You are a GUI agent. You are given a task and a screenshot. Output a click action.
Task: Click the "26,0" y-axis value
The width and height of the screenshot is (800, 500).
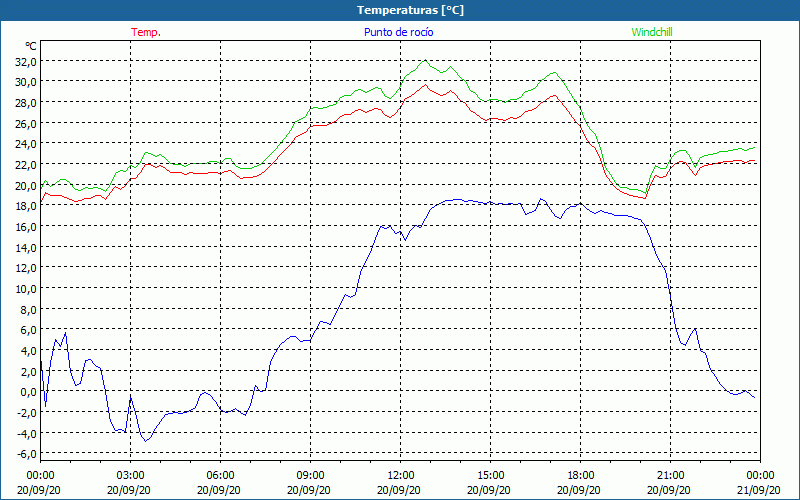click(26, 123)
